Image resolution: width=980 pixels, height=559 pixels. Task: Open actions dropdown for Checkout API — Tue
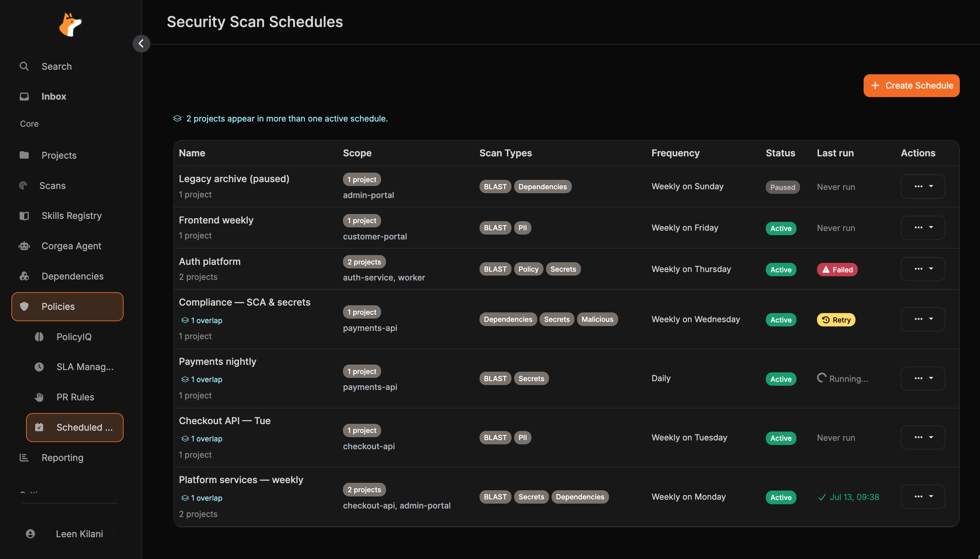[x=923, y=438]
